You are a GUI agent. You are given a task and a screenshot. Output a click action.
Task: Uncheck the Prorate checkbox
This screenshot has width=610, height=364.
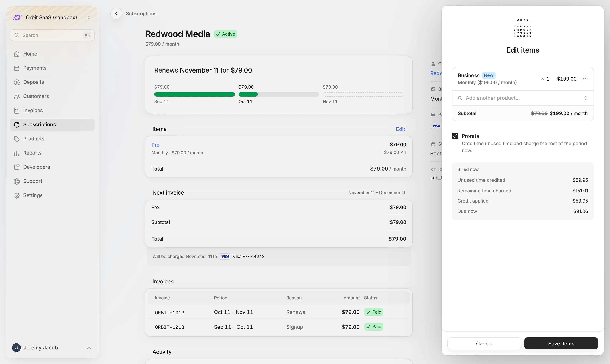tap(455, 136)
